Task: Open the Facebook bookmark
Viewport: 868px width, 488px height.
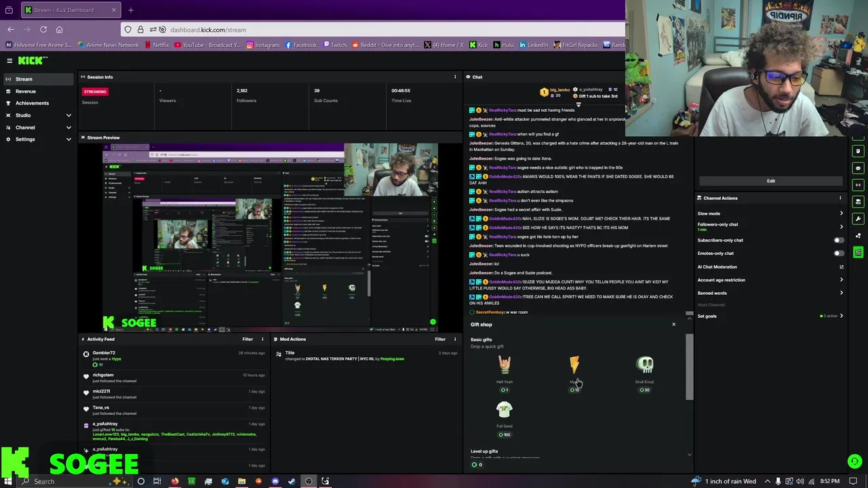Action: 301,45
